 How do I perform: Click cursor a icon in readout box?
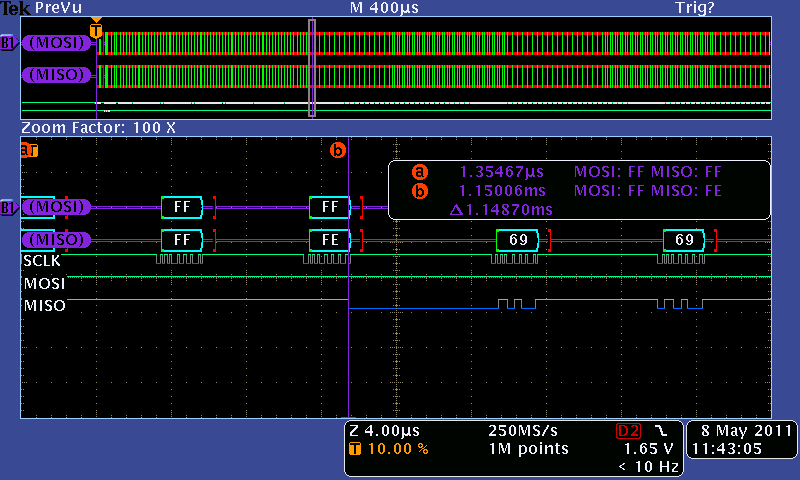coord(419,172)
